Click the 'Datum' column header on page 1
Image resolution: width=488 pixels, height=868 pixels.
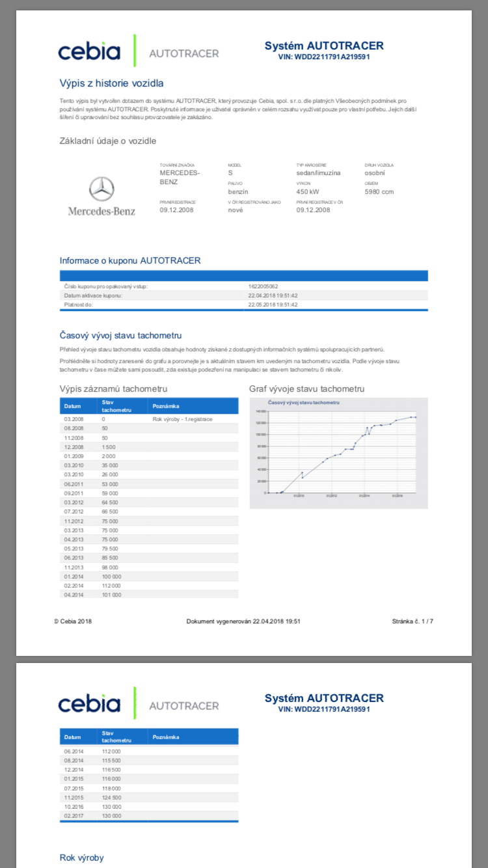72,406
